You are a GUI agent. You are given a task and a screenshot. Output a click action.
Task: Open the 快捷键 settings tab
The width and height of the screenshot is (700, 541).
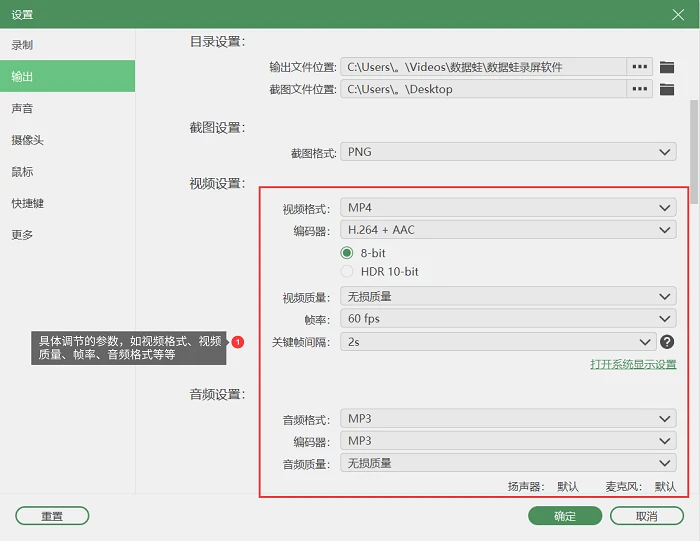(67, 203)
